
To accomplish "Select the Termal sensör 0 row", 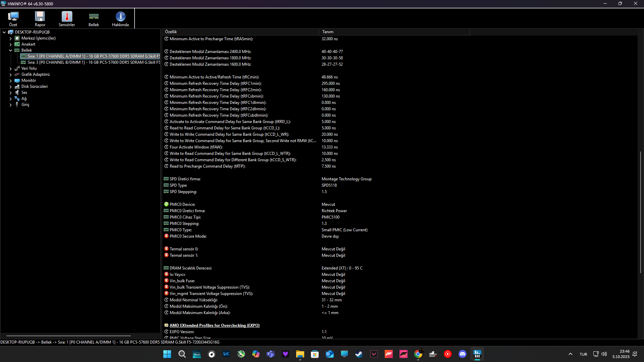I will (400, 249).
